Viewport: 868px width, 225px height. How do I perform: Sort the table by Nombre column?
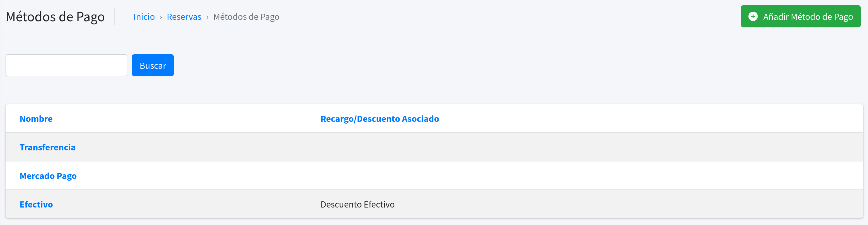coord(36,119)
